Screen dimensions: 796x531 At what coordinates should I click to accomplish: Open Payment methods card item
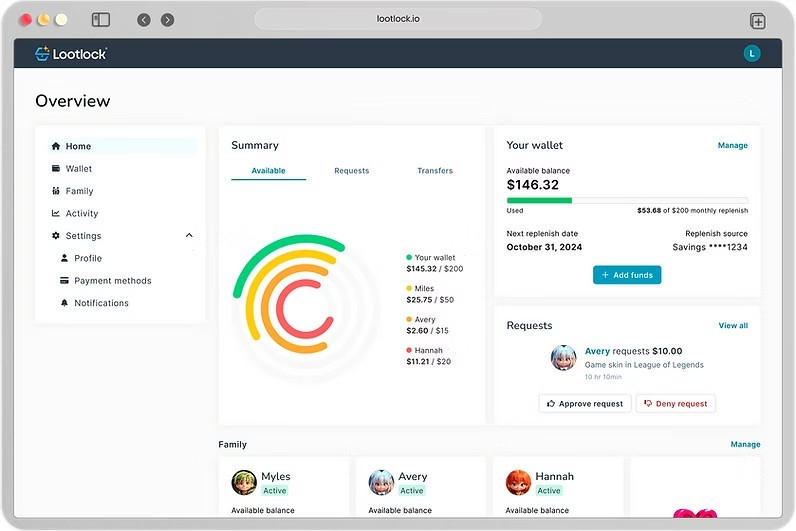[112, 281]
